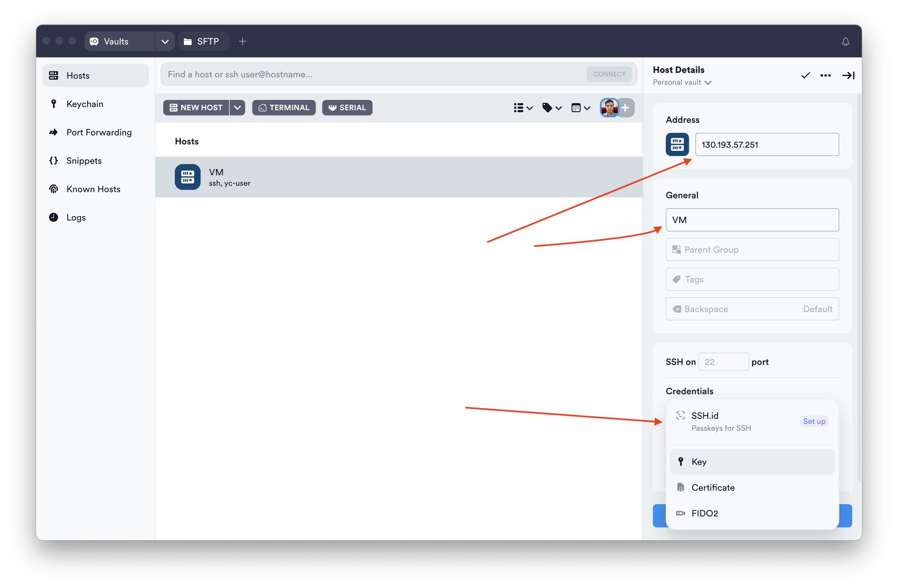
Task: Click the host server icon beside the address
Action: [677, 144]
